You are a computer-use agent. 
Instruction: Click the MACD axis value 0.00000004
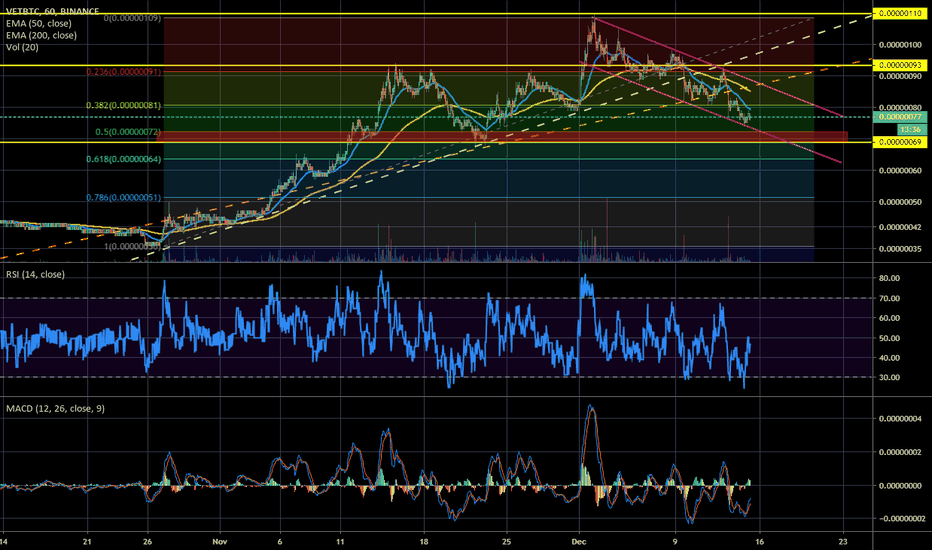click(x=900, y=419)
